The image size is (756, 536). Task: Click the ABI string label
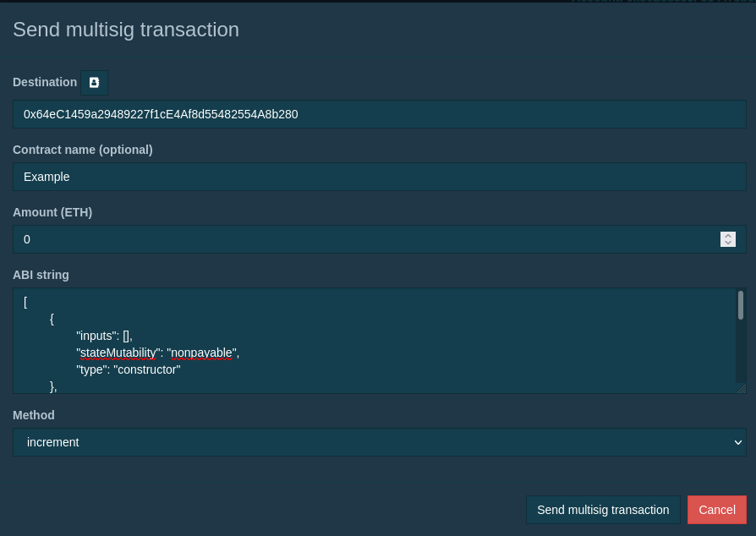click(x=41, y=275)
